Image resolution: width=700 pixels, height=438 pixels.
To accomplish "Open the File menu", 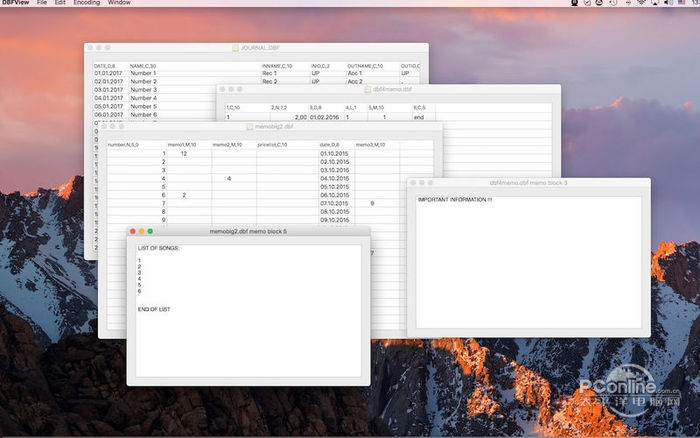I will 42,3.
